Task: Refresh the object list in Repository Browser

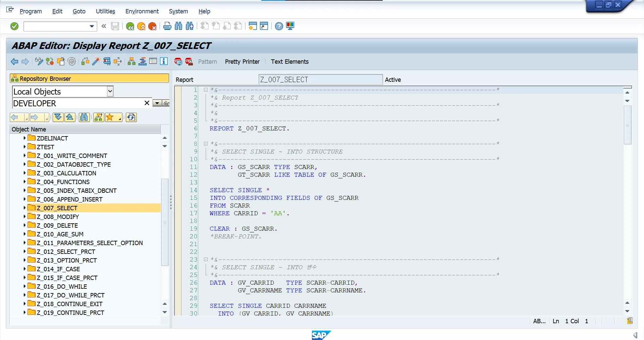Action: pyautogui.click(x=131, y=117)
